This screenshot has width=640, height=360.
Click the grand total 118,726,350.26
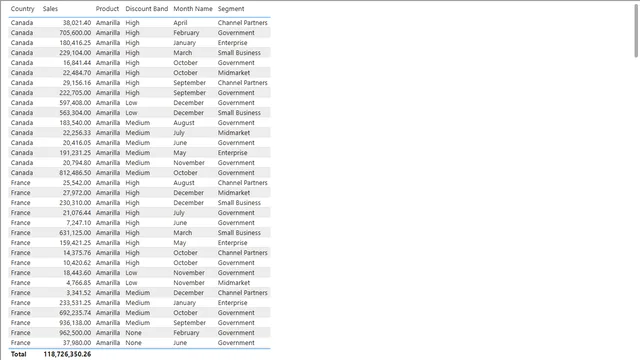tap(67, 354)
